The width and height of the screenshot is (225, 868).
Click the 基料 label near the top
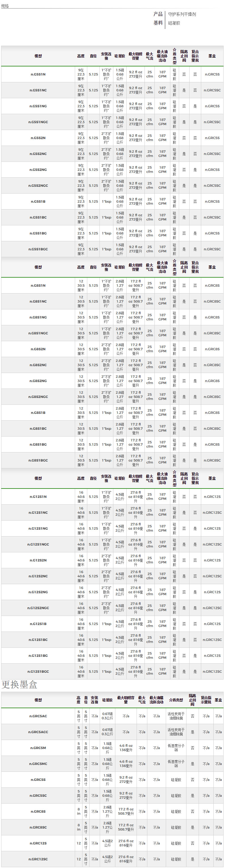[158, 23]
